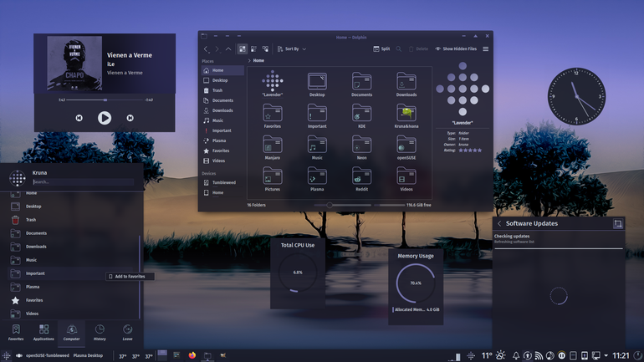Screen dimensions: 644x362
Task: Set rating stars in information panel
Action: tap(470, 150)
